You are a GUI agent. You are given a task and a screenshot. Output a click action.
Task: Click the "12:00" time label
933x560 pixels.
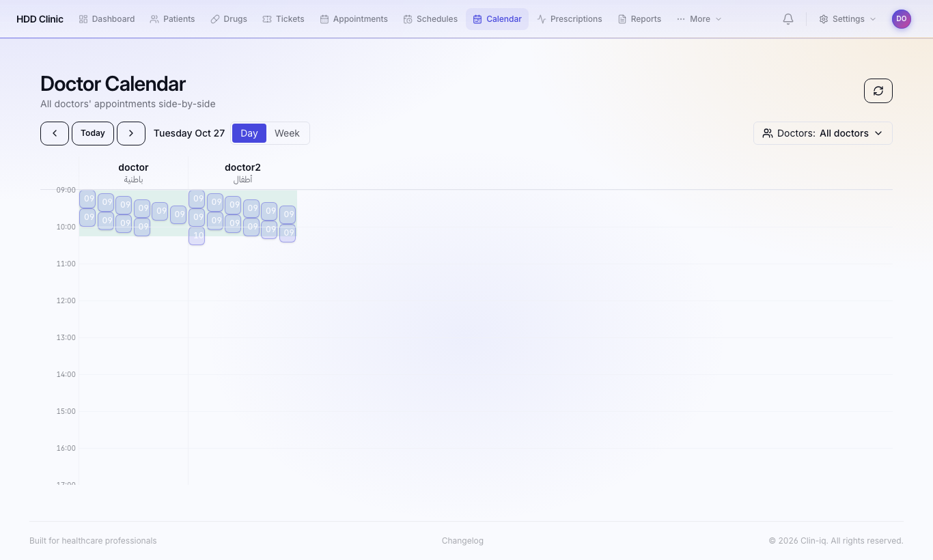(66, 300)
